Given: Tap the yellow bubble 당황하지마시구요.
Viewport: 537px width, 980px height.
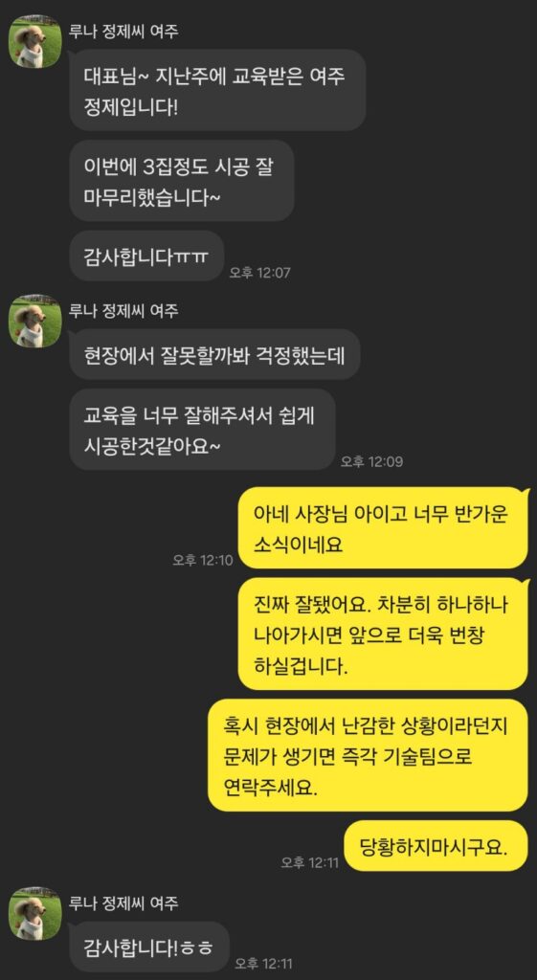Looking at the screenshot, I should point(436,846).
